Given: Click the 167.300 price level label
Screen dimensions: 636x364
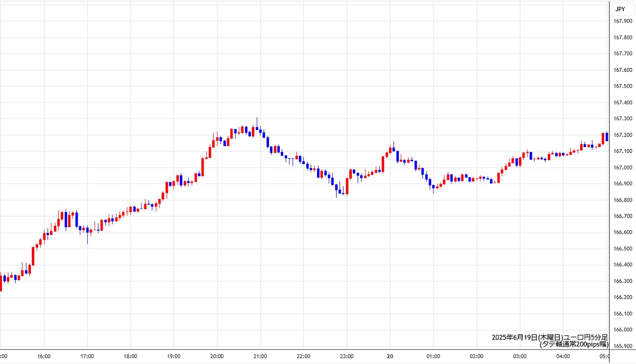Looking at the screenshot, I should pyautogui.click(x=623, y=119).
